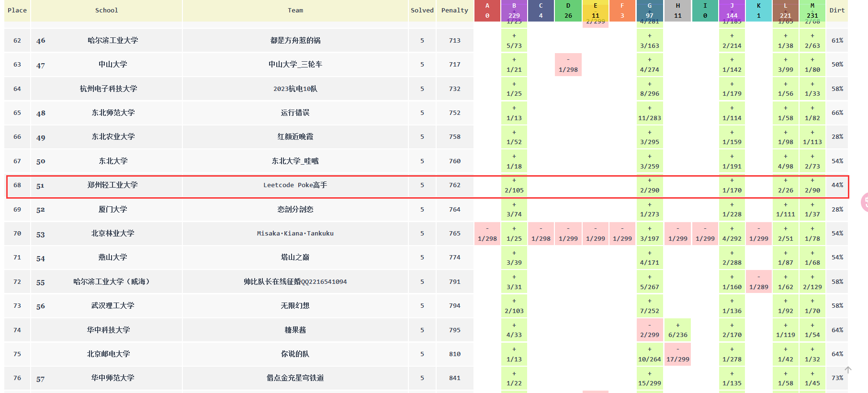
Task: Click team name 运行错误
Action: [x=295, y=113]
